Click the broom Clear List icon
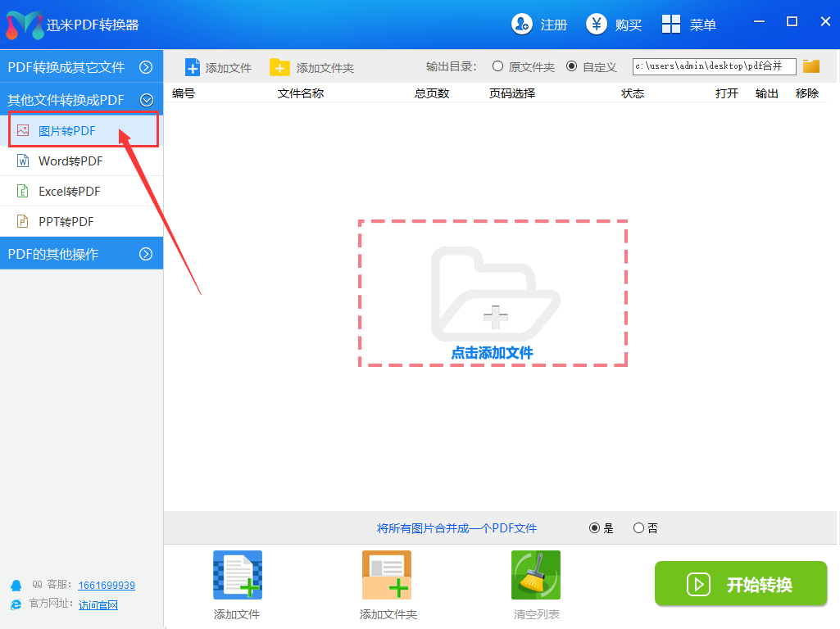 [x=536, y=575]
